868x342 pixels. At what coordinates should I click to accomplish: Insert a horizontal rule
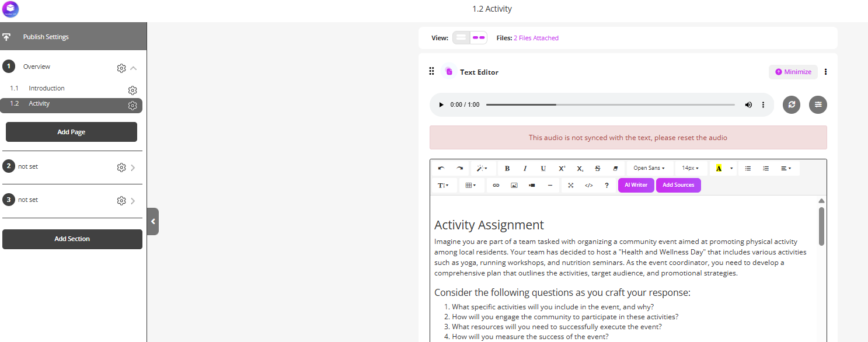[x=550, y=185]
